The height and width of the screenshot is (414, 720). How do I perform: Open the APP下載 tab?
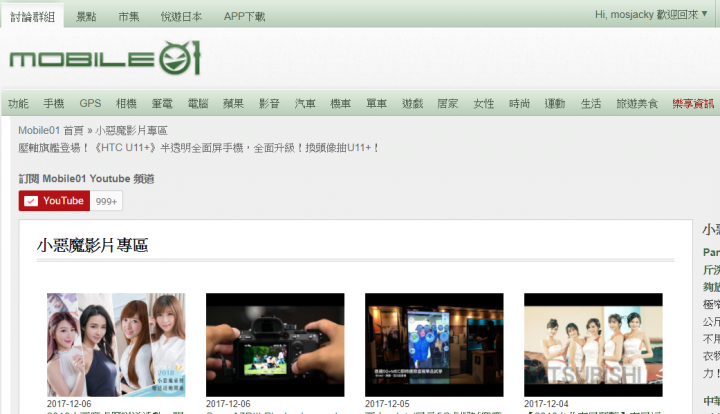[x=244, y=17]
